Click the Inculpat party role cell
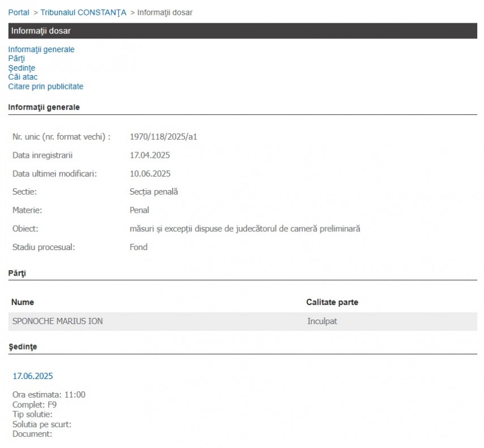Screen dimensions: 484x448 322,321
